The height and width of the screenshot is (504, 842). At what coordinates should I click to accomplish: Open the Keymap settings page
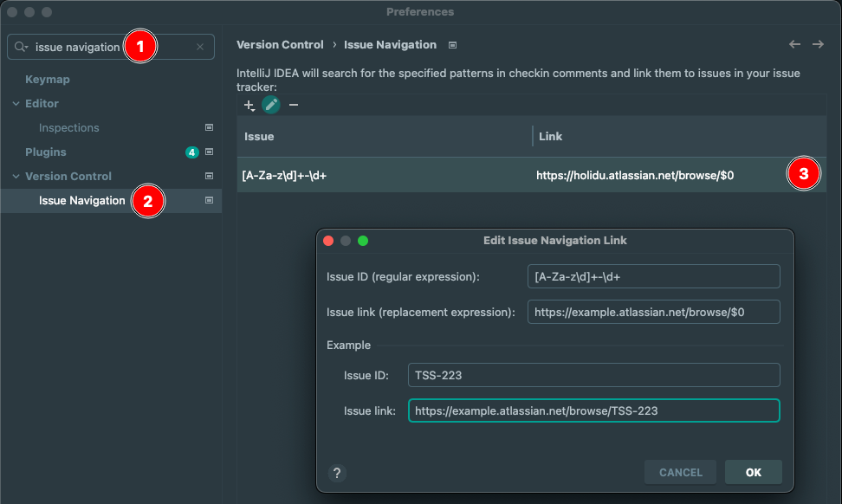point(49,79)
